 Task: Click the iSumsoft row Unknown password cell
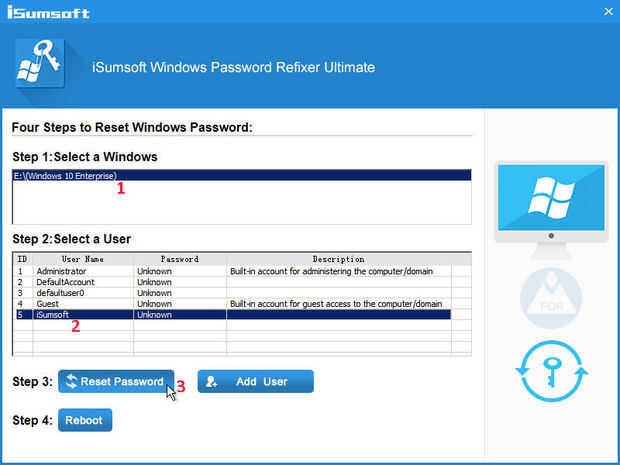coord(180,315)
